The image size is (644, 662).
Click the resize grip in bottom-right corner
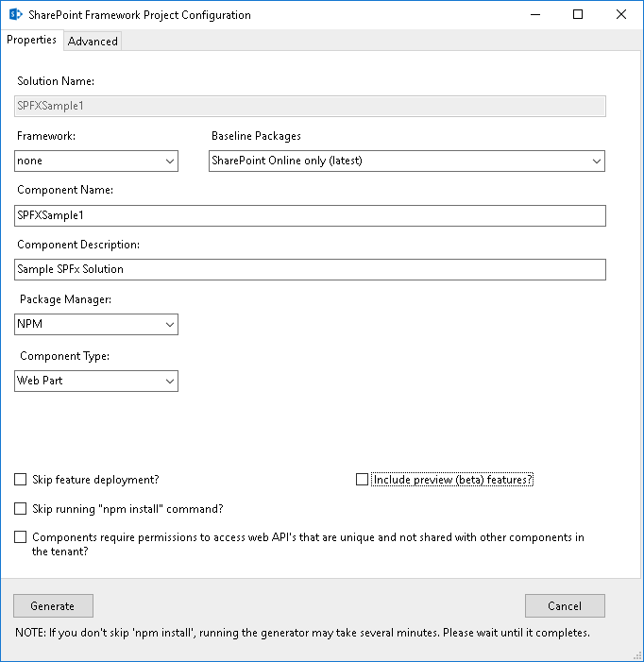[x=636, y=654]
